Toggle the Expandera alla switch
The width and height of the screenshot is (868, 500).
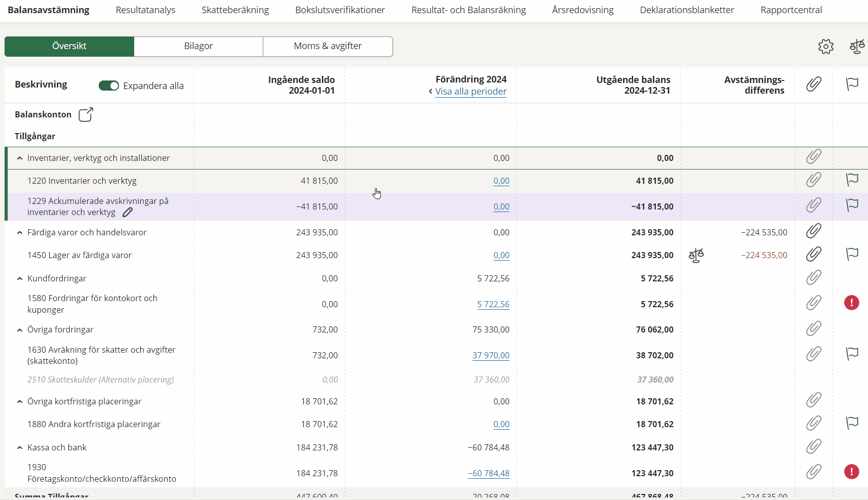[108, 86]
